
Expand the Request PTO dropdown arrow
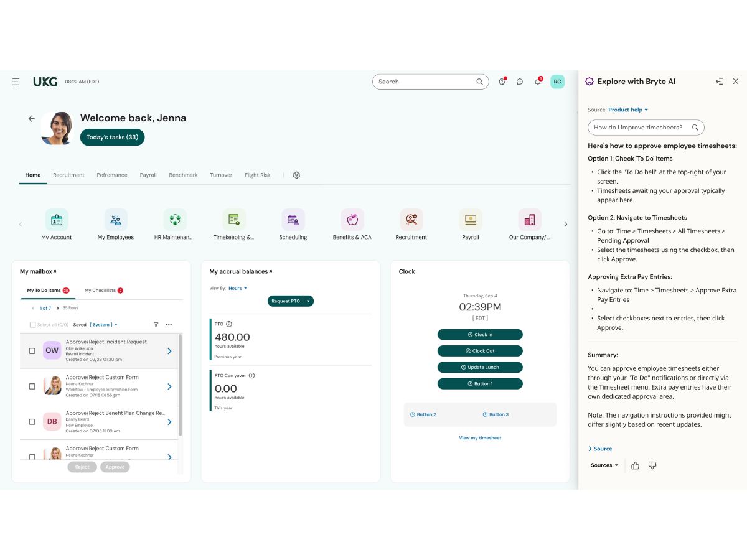click(x=308, y=301)
